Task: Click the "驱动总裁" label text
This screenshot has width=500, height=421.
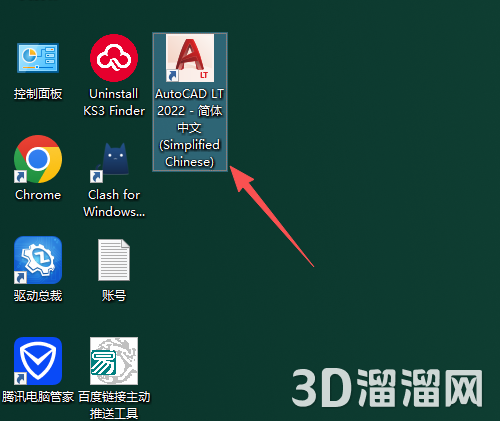Action: pos(38,296)
